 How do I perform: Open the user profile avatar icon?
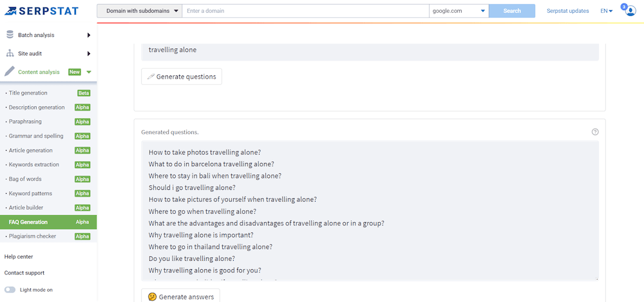pos(629,12)
